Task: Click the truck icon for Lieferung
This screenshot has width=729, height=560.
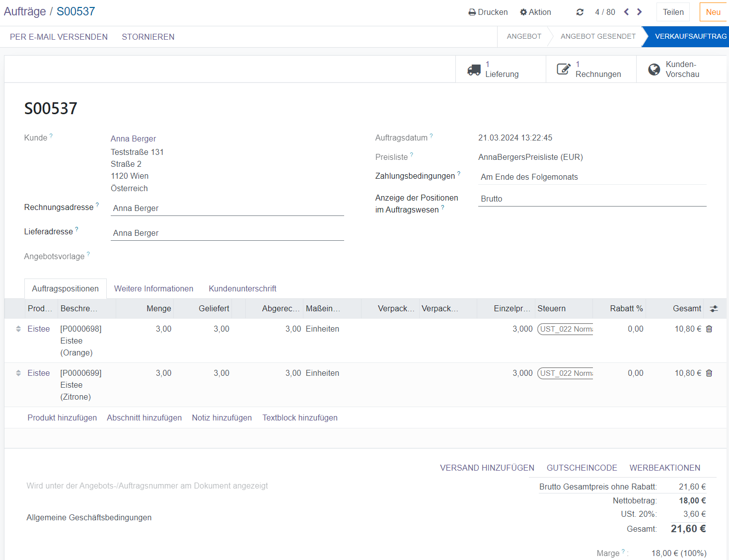Action: pos(474,70)
